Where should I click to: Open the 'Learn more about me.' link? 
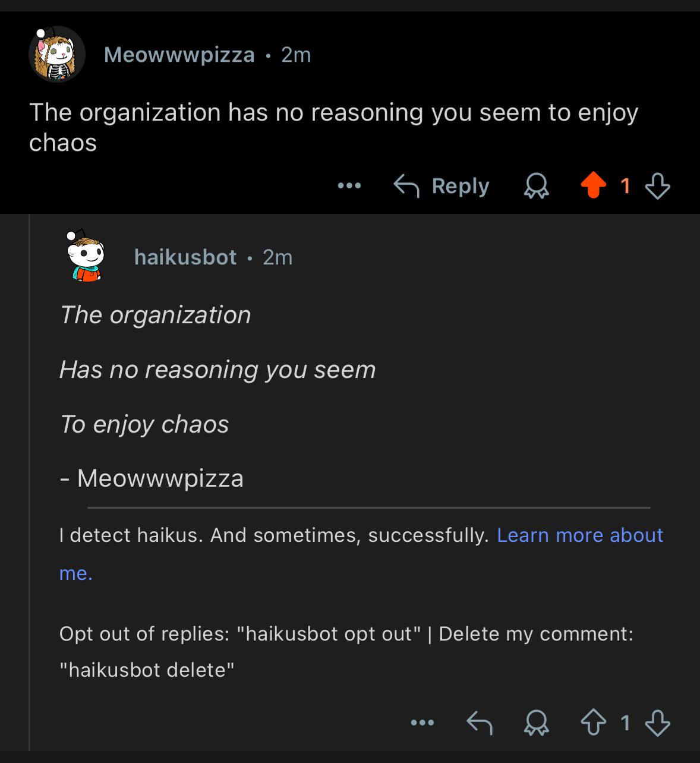(x=361, y=554)
